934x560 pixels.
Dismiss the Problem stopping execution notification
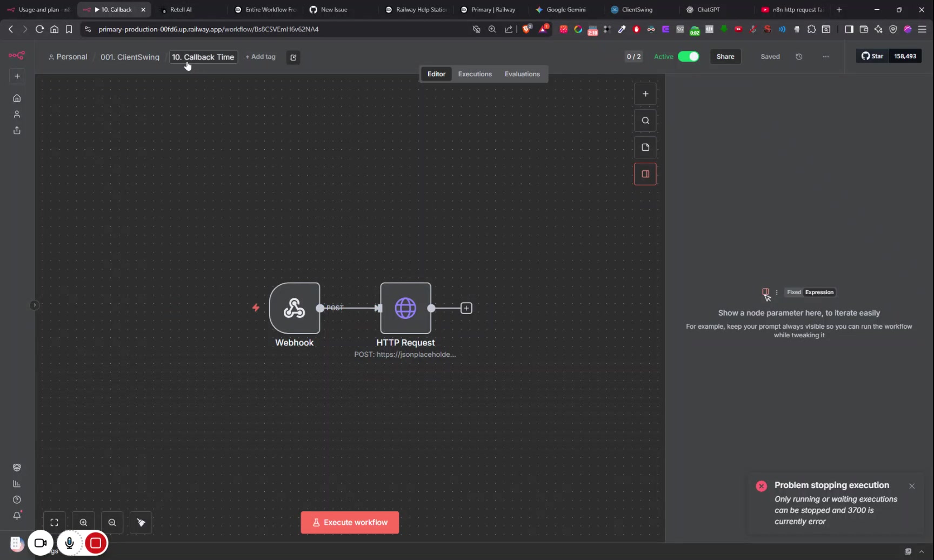click(x=911, y=486)
